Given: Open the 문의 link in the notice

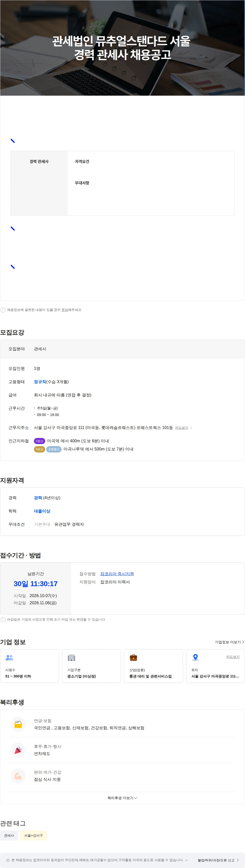Looking at the screenshot, I should point(64,310).
